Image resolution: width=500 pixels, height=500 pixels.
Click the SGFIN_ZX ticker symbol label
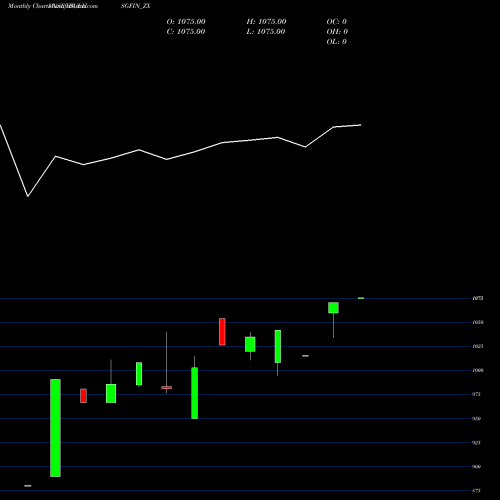tap(135, 6)
